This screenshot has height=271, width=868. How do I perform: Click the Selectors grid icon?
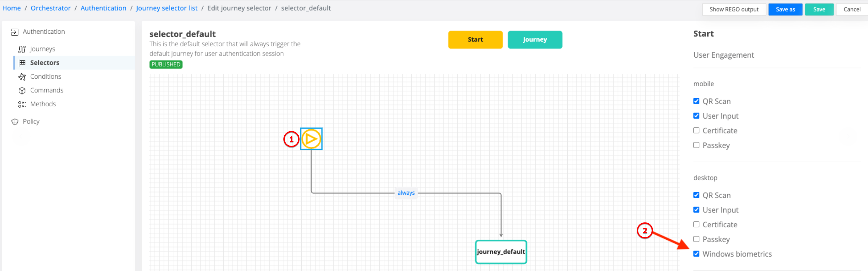22,63
